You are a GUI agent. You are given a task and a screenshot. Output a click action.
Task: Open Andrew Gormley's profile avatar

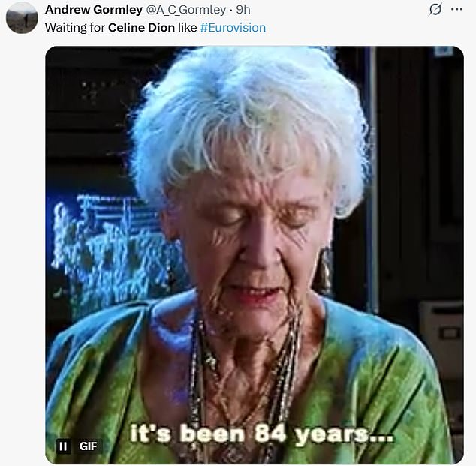point(22,17)
